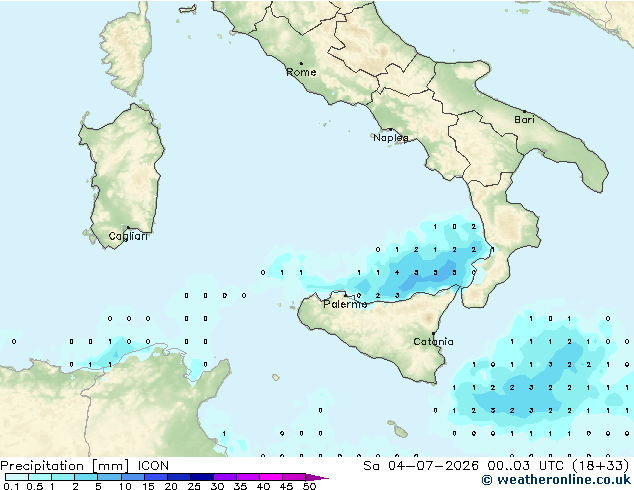634x490 pixels.
Task: Click the '(18+33)' forecast run text
Action: coord(601,466)
